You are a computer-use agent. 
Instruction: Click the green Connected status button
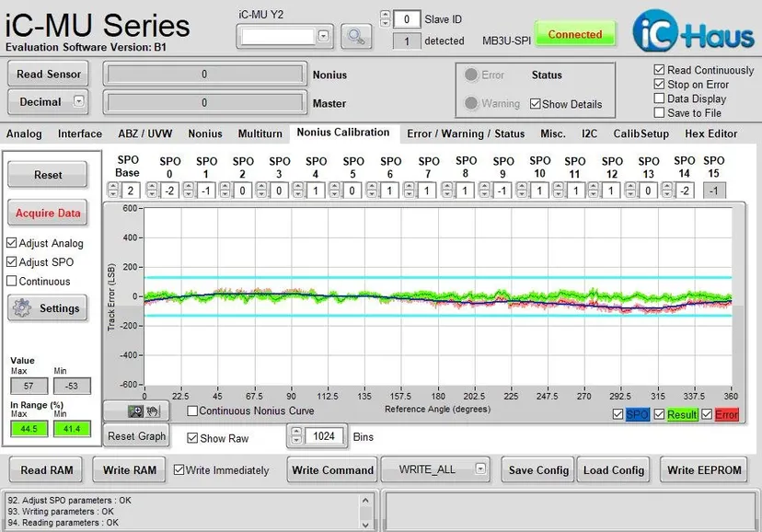[x=575, y=34]
